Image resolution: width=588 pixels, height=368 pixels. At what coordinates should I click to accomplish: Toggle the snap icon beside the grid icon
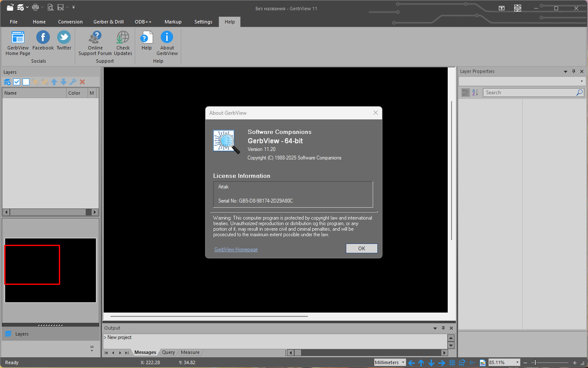(462, 363)
